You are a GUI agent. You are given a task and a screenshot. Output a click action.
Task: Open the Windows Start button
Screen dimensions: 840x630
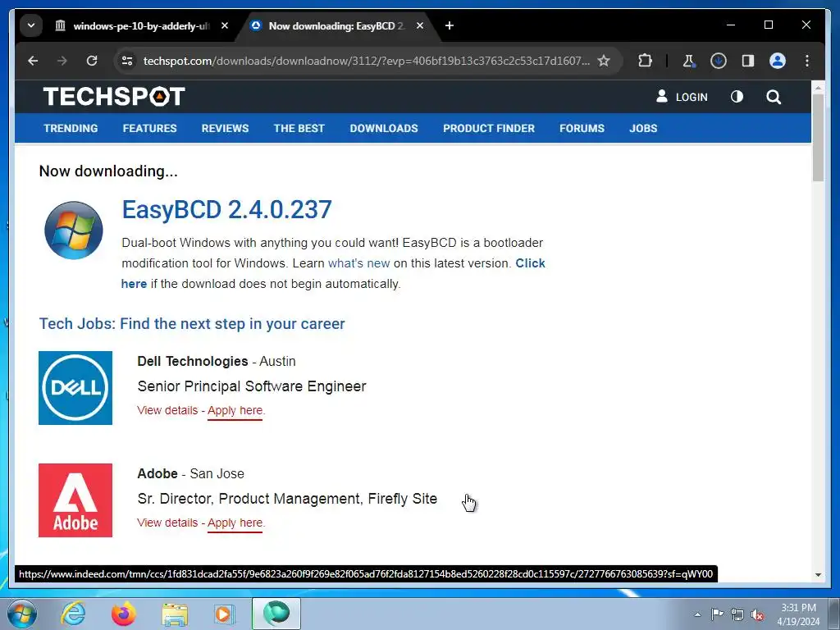click(22, 614)
